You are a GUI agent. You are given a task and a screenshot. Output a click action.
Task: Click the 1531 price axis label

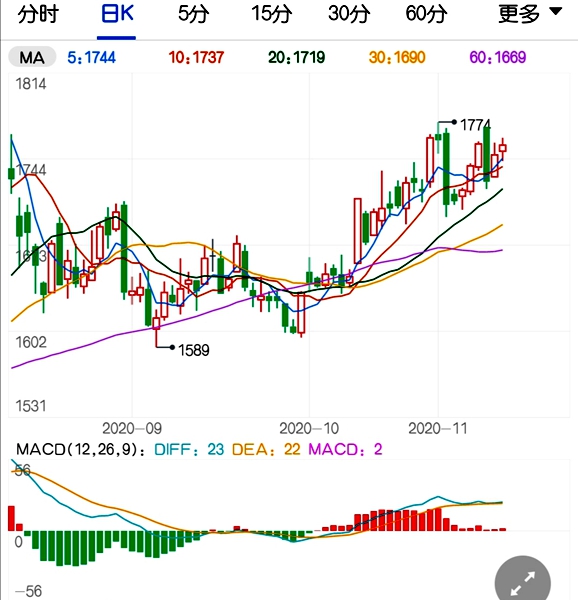[x=31, y=406]
